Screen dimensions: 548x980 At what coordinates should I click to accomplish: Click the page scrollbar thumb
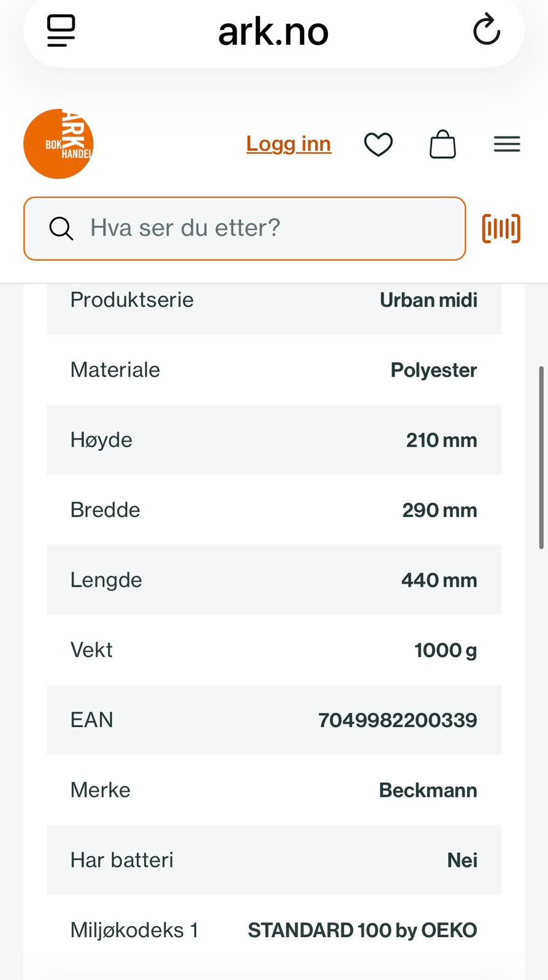(x=541, y=457)
